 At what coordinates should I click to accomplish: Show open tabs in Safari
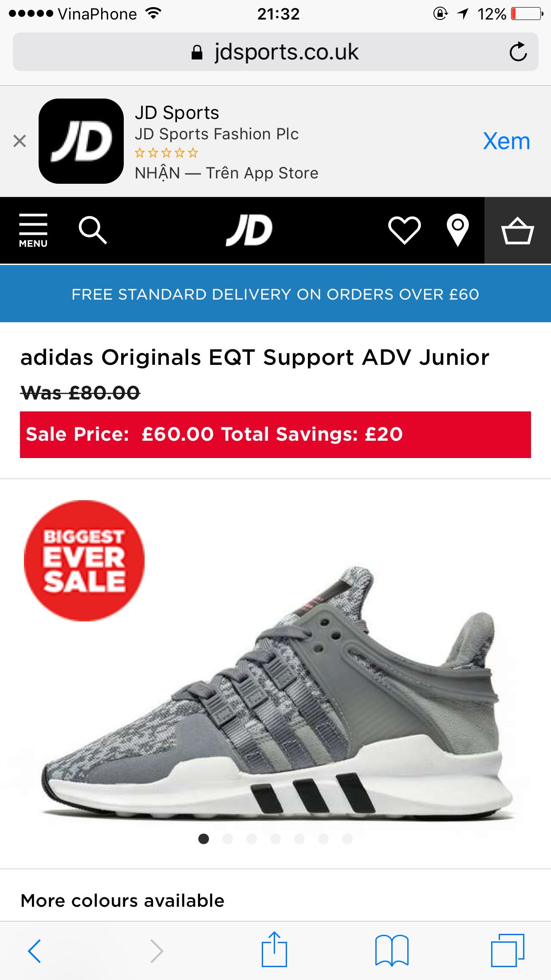click(508, 950)
